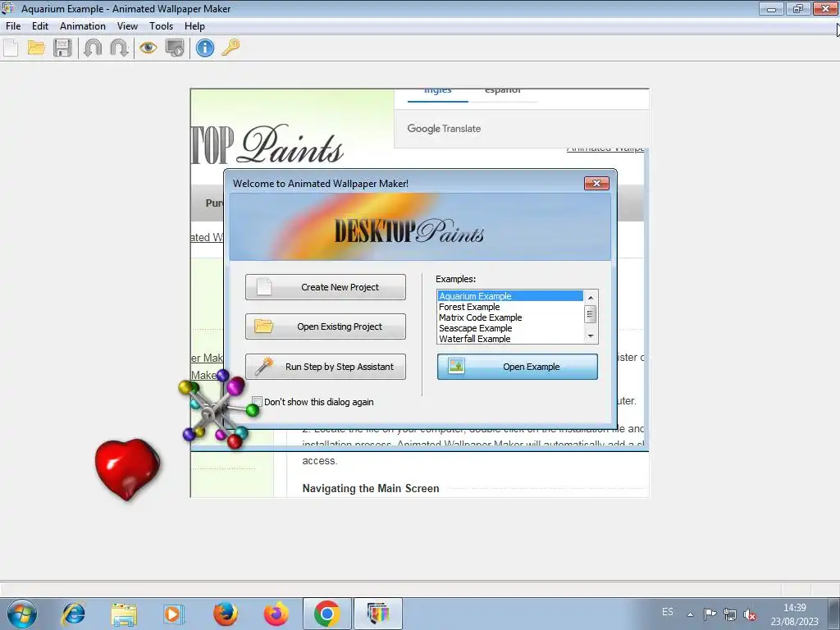Click the Open Example button

pyautogui.click(x=518, y=367)
